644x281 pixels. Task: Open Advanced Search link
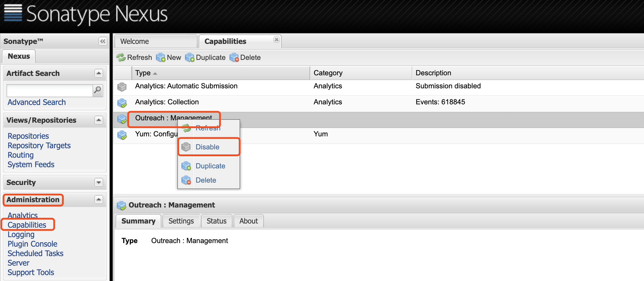[37, 102]
